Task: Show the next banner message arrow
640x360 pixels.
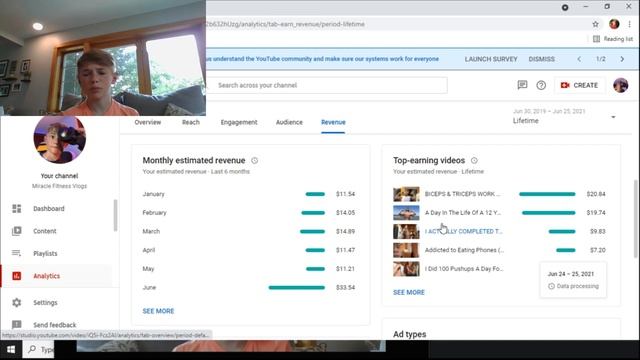Action: (622, 59)
